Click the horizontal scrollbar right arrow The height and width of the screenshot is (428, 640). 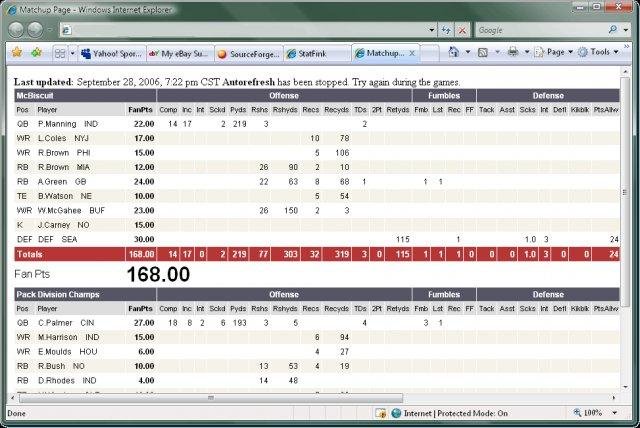(x=613, y=397)
